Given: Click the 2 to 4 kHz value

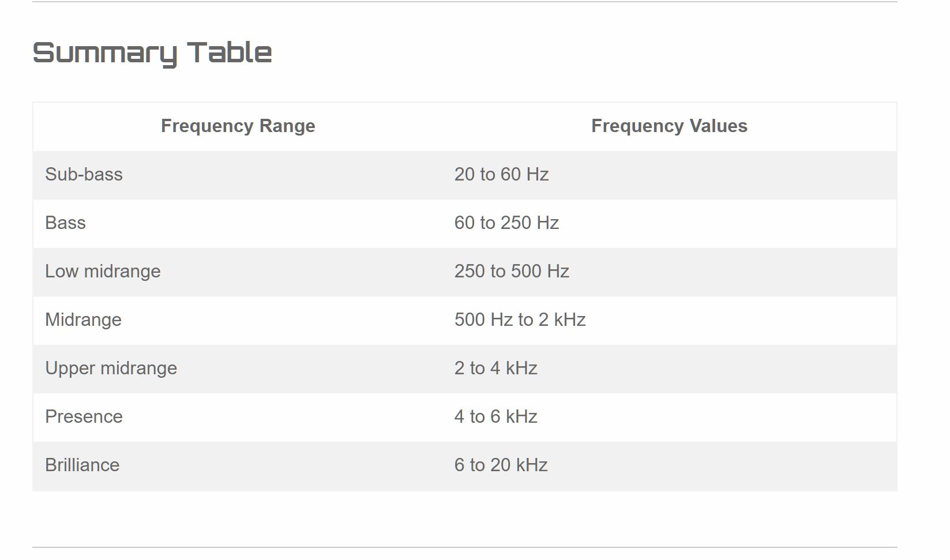Looking at the screenshot, I should [495, 368].
